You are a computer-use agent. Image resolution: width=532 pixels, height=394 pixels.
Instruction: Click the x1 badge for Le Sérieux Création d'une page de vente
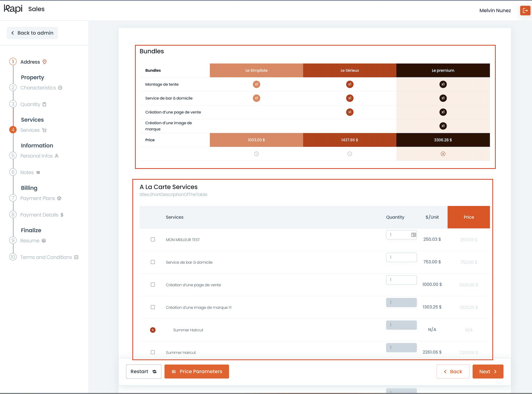click(350, 112)
